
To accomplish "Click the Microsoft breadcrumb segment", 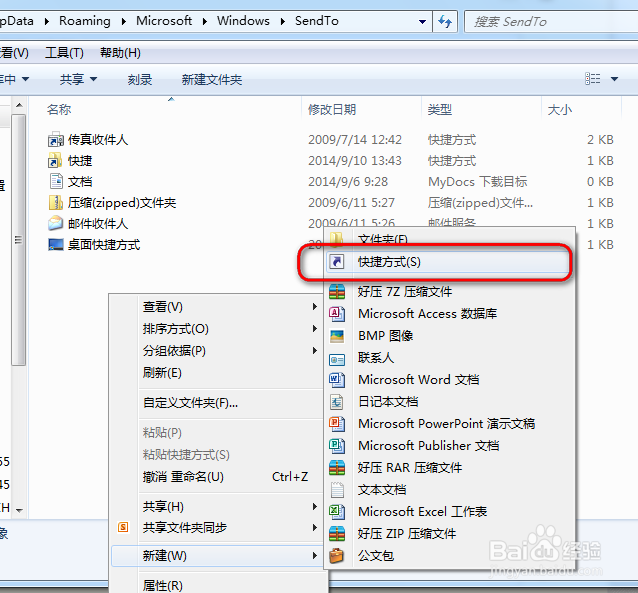I will [164, 21].
